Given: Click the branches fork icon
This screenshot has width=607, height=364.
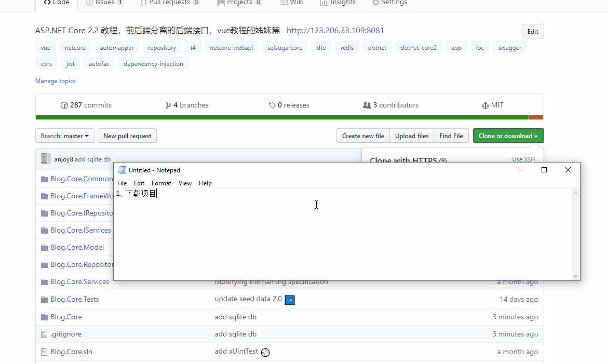Looking at the screenshot, I should point(168,105).
